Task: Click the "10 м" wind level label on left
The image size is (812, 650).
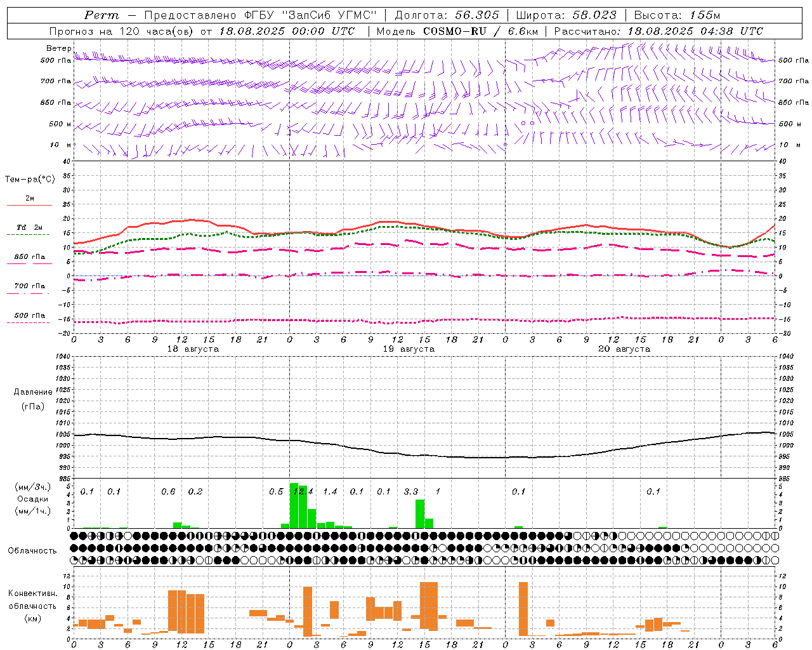Action: point(61,145)
